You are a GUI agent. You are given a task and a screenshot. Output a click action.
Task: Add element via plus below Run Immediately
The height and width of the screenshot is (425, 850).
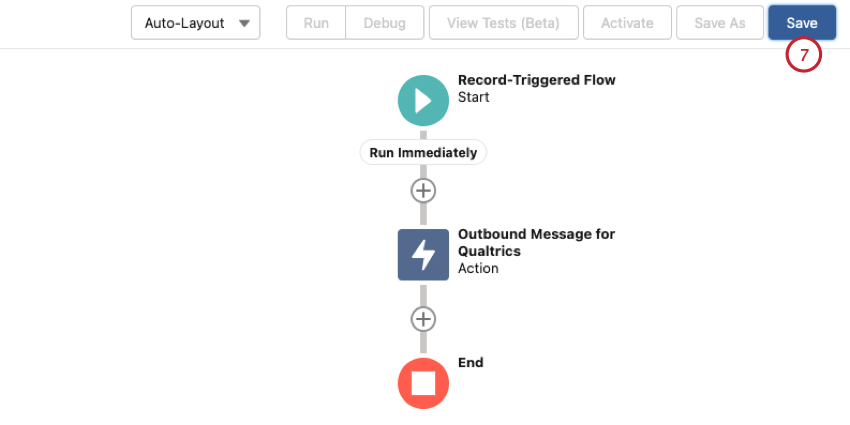click(x=423, y=191)
